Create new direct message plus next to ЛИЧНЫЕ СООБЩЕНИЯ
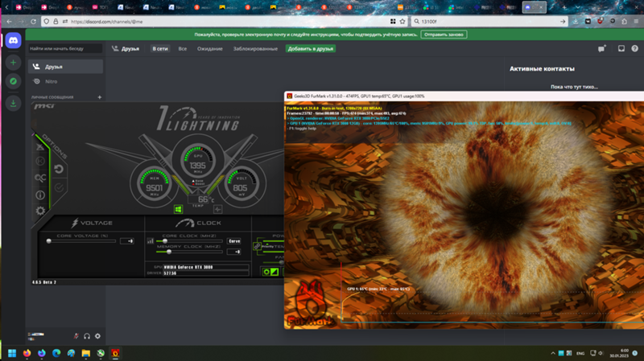 (x=99, y=97)
